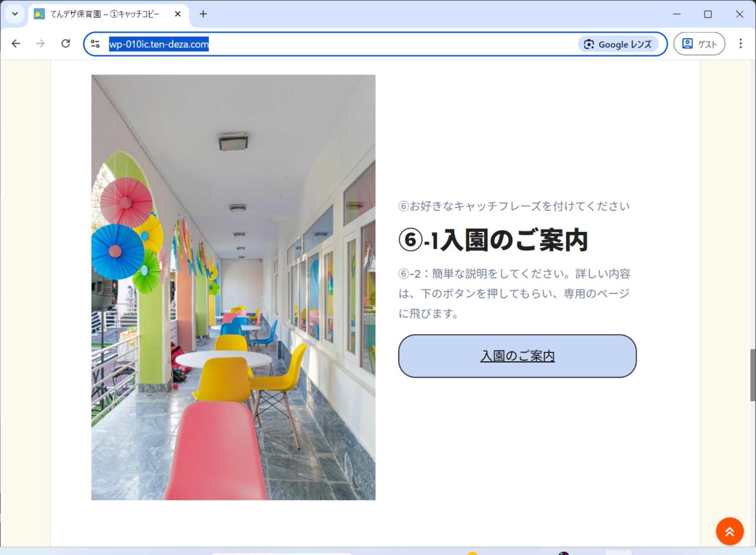
Task: Click the forward navigation arrow
Action: [x=41, y=44]
